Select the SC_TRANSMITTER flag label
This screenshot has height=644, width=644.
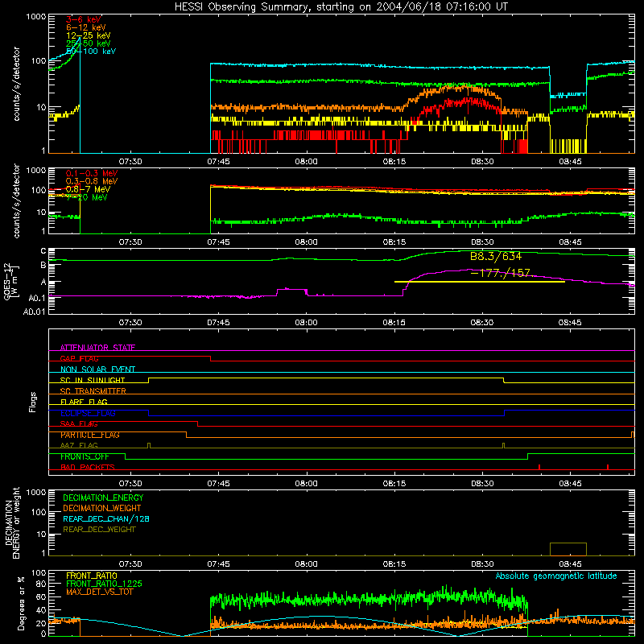[x=93, y=391]
